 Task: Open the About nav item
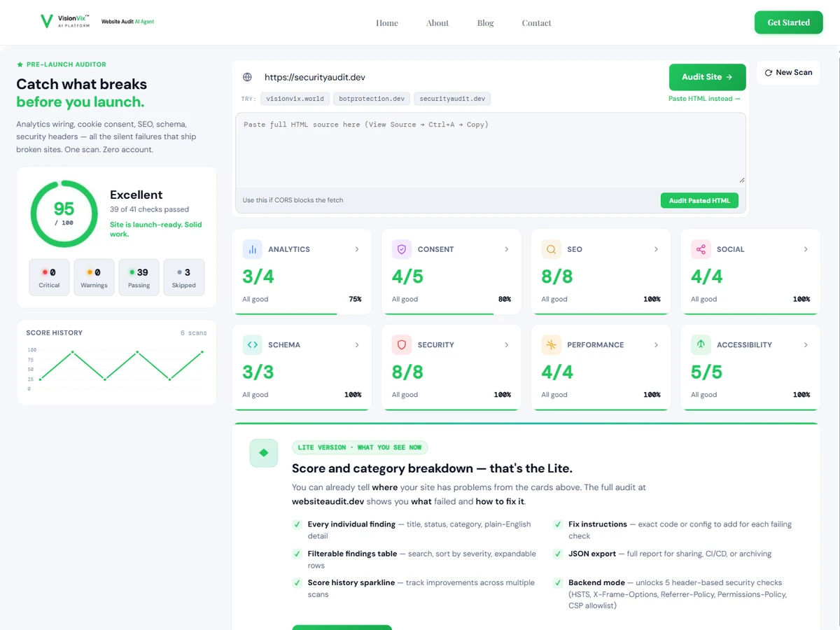click(x=437, y=23)
